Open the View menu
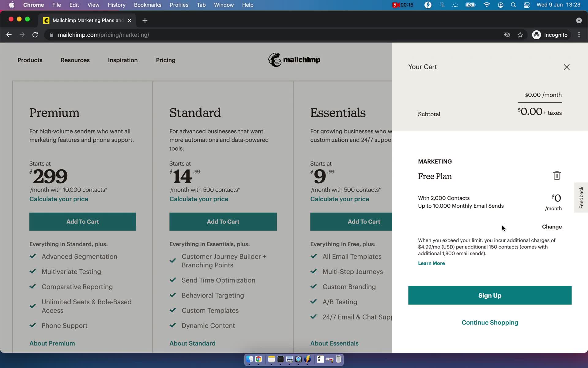This screenshot has width=588, height=368. 93,5
